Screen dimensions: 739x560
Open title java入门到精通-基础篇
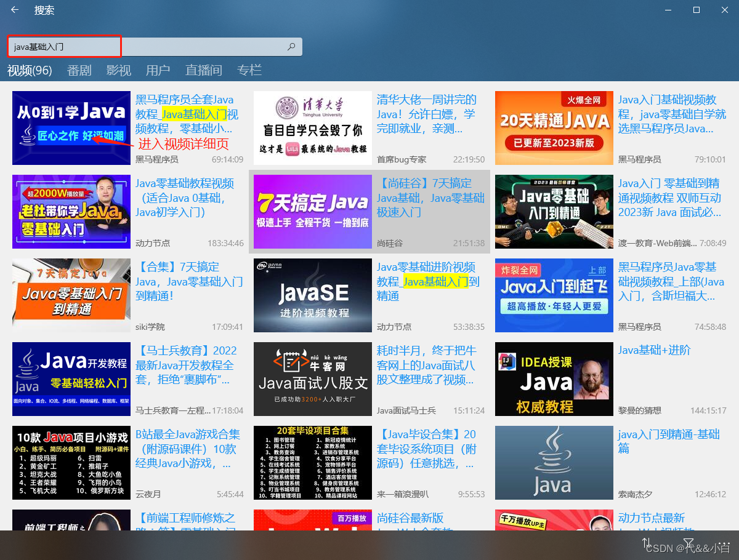(x=669, y=441)
